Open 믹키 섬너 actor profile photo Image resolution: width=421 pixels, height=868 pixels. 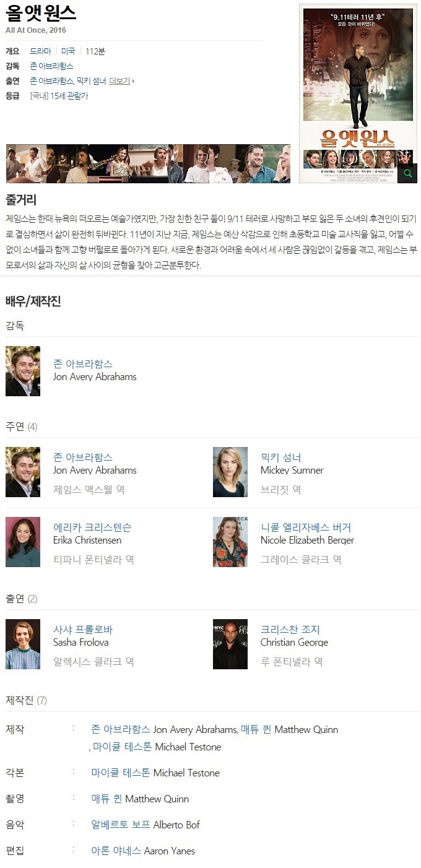pyautogui.click(x=230, y=472)
